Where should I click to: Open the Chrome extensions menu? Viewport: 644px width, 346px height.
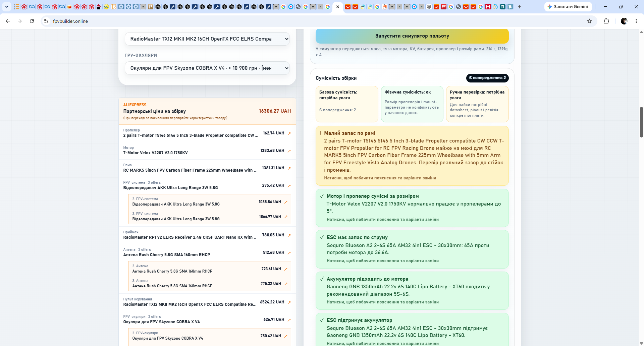pos(606,21)
